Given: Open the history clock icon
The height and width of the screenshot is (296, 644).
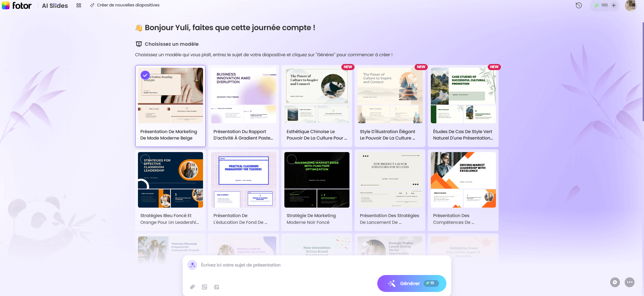Looking at the screenshot, I should [x=579, y=5].
